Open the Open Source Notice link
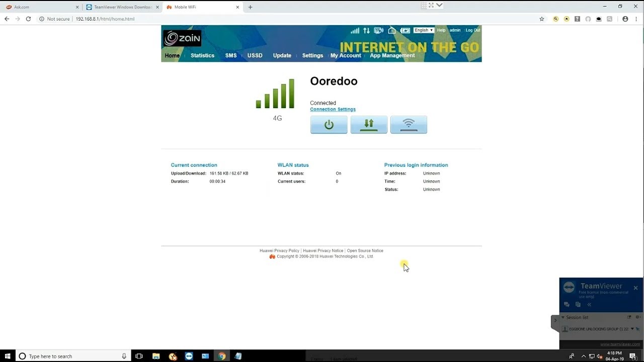 [x=365, y=250]
